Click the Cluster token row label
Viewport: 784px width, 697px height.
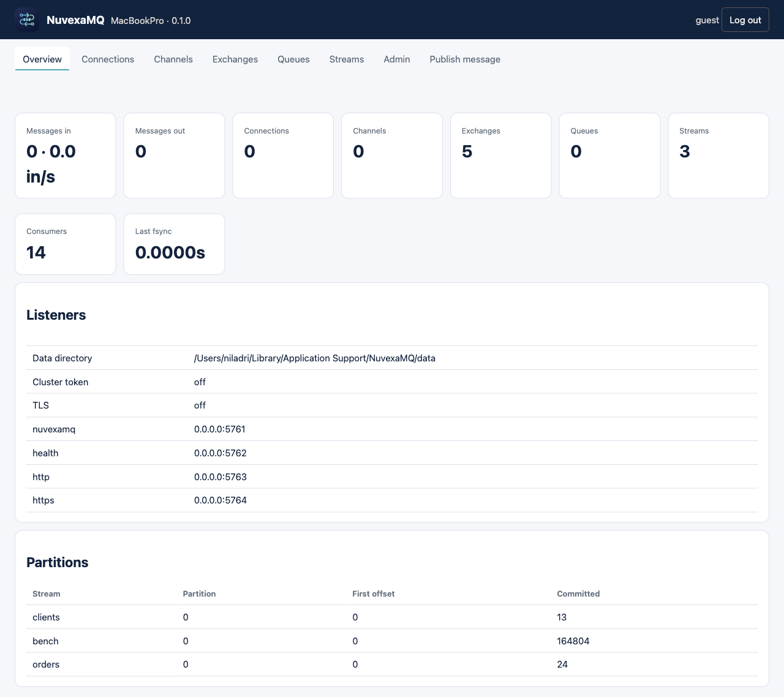60,382
